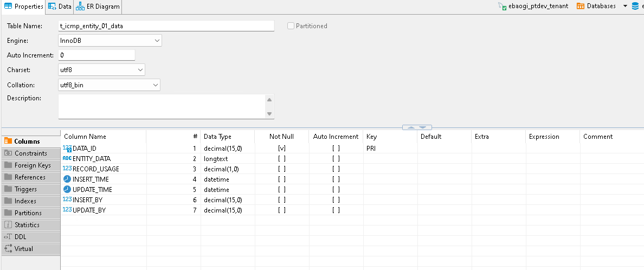Image resolution: width=644 pixels, height=270 pixels.
Task: Toggle Not Null for ENTITY_DATA
Action: click(282, 159)
